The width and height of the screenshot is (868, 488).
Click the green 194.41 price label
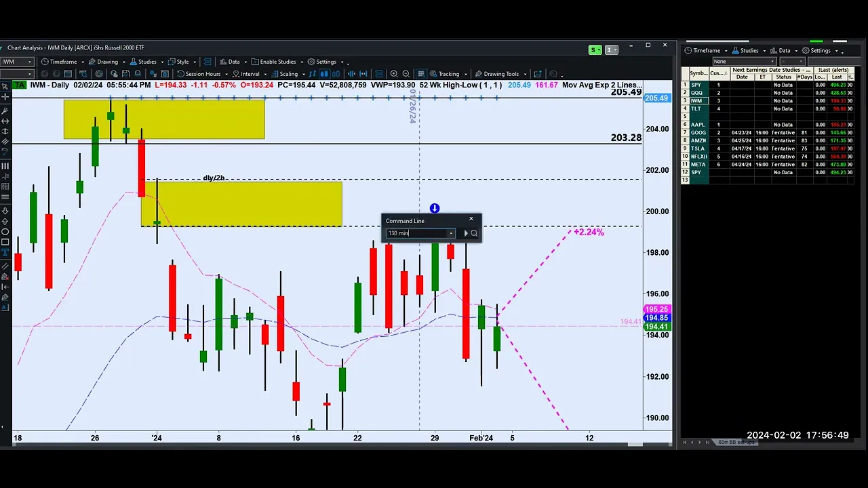[x=656, y=327]
